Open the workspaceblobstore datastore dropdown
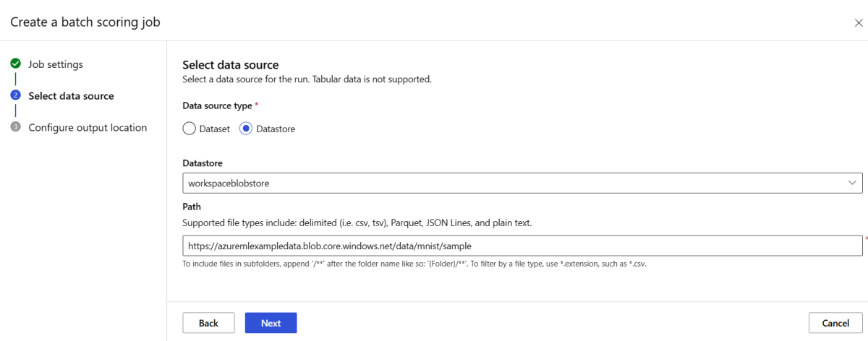This screenshot has width=868, height=341. click(521, 184)
